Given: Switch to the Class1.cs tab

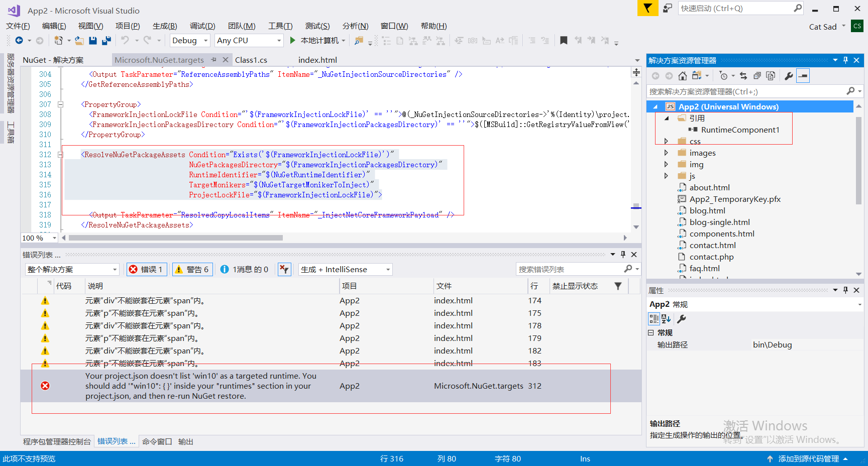Looking at the screenshot, I should click(x=251, y=60).
